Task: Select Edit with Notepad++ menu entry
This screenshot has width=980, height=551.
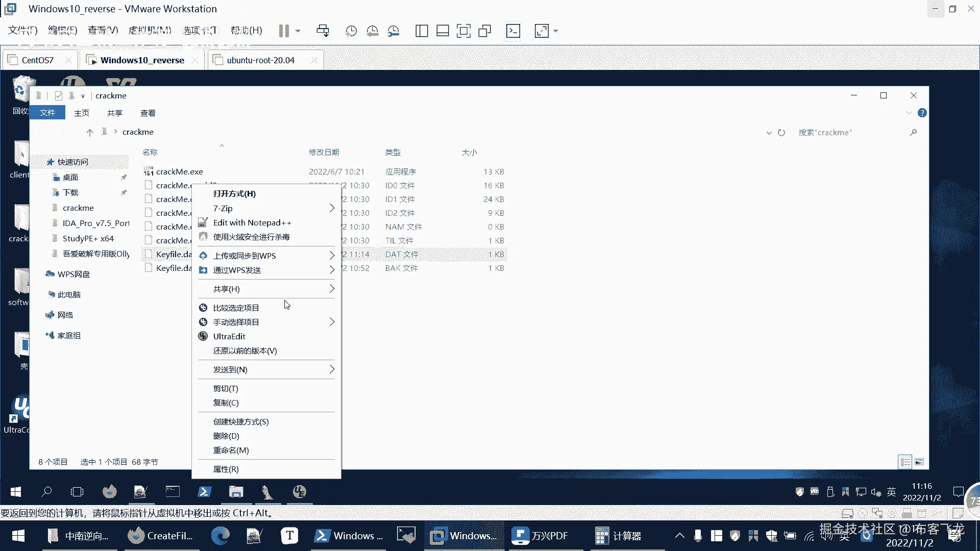Action: pyautogui.click(x=252, y=222)
